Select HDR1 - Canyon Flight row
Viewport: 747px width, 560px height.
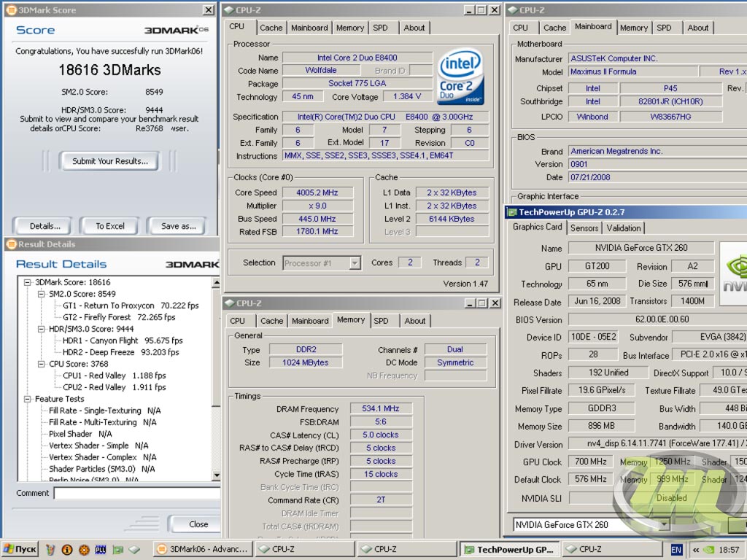click(123, 341)
